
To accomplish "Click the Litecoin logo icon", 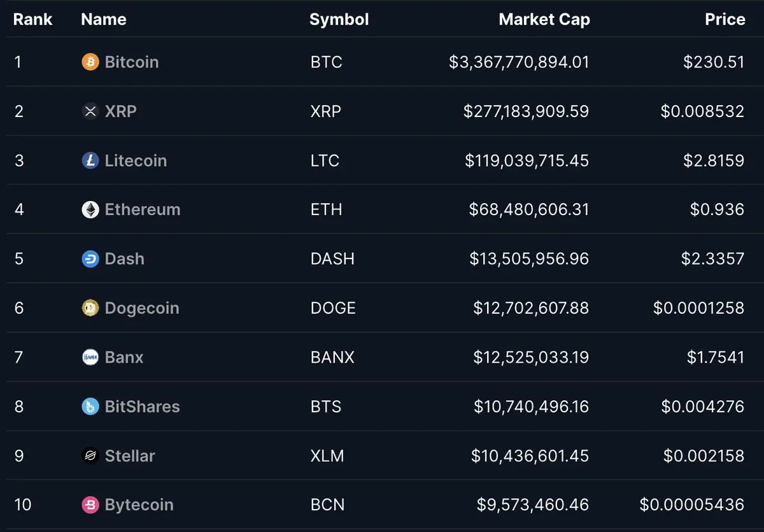I will [90, 160].
